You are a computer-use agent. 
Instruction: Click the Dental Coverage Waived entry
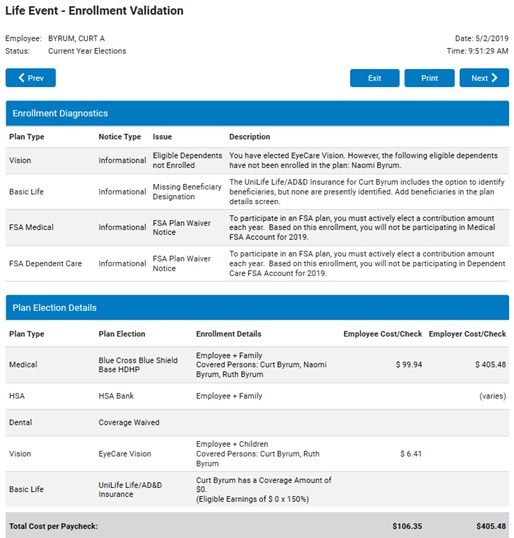pos(129,422)
